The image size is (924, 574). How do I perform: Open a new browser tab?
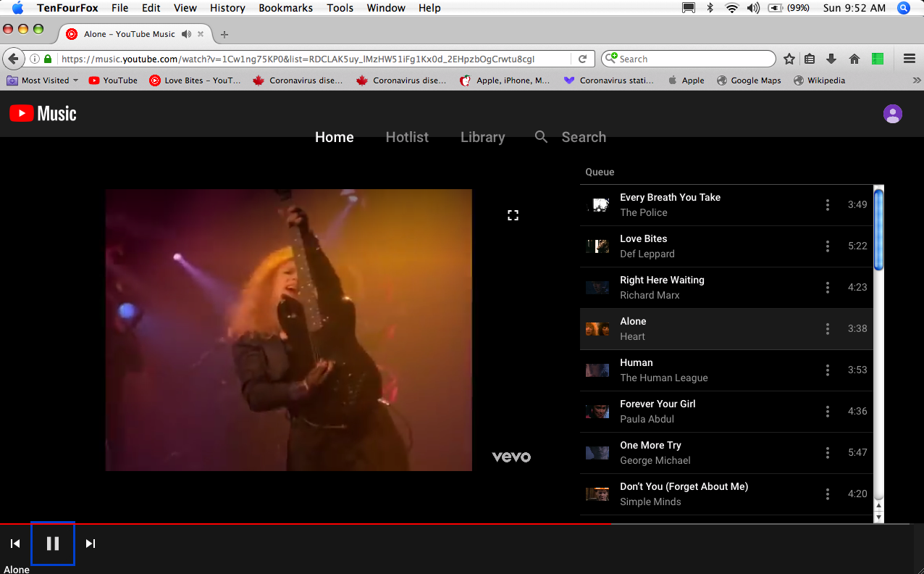pos(224,34)
